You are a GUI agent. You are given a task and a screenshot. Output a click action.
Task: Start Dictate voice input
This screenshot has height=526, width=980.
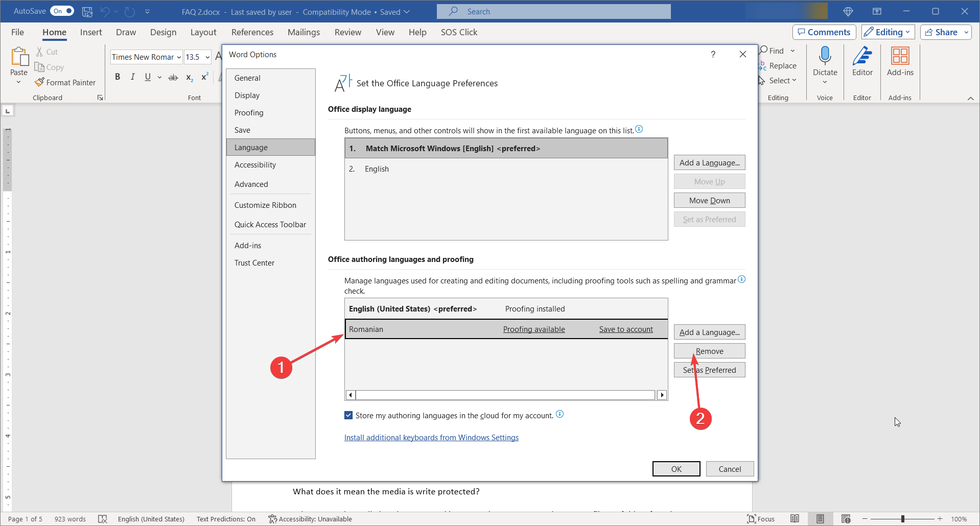tap(824, 64)
